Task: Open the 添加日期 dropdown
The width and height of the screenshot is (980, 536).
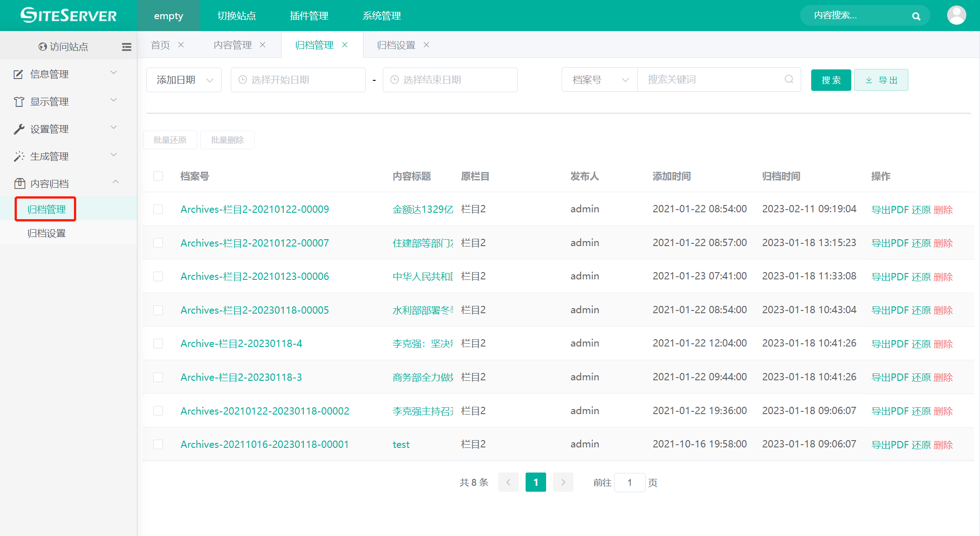Action: tap(184, 80)
